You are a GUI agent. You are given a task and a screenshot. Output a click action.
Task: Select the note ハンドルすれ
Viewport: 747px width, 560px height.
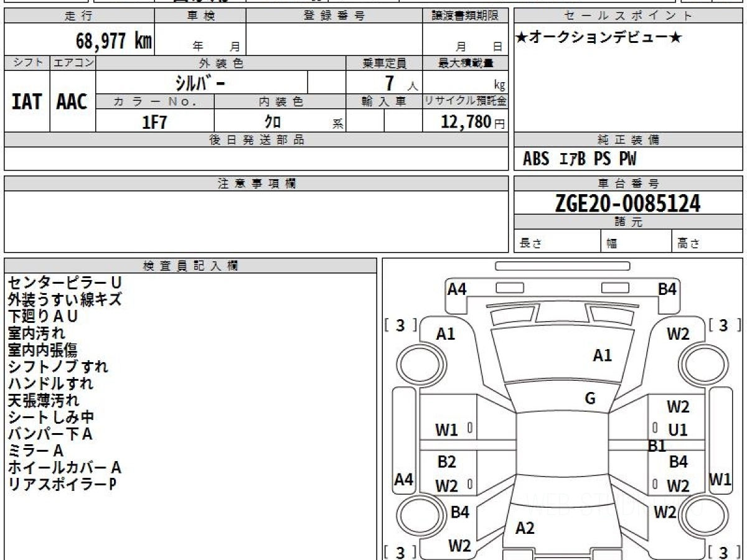(50, 384)
